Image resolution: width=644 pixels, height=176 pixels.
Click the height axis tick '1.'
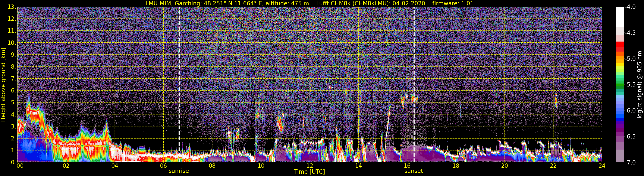tap(13, 151)
